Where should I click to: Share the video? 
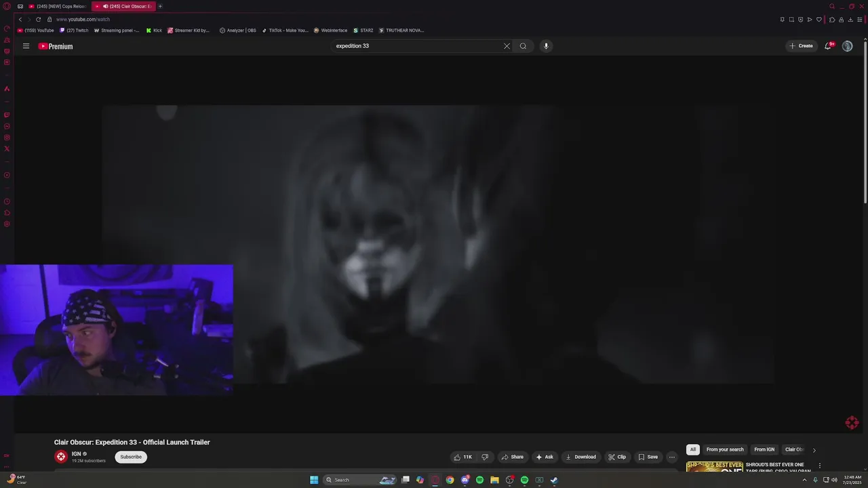tap(513, 457)
